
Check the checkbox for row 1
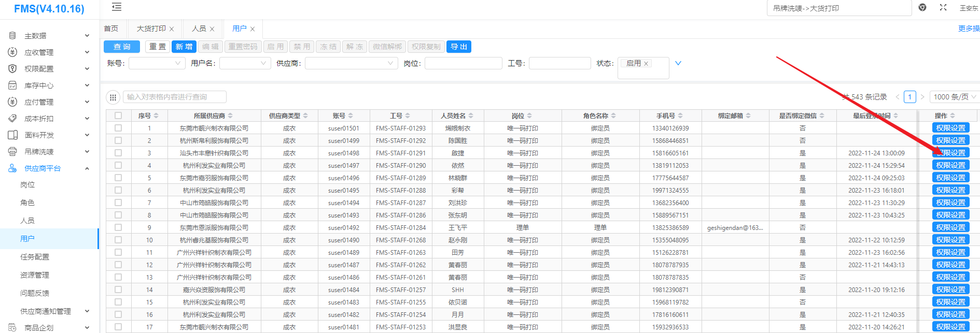[118, 128]
